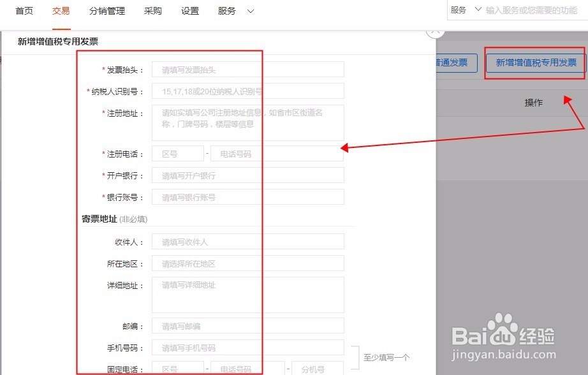The image size is (588, 375).
Task: Expand the 服务 navigation menu
Action: coord(227,11)
